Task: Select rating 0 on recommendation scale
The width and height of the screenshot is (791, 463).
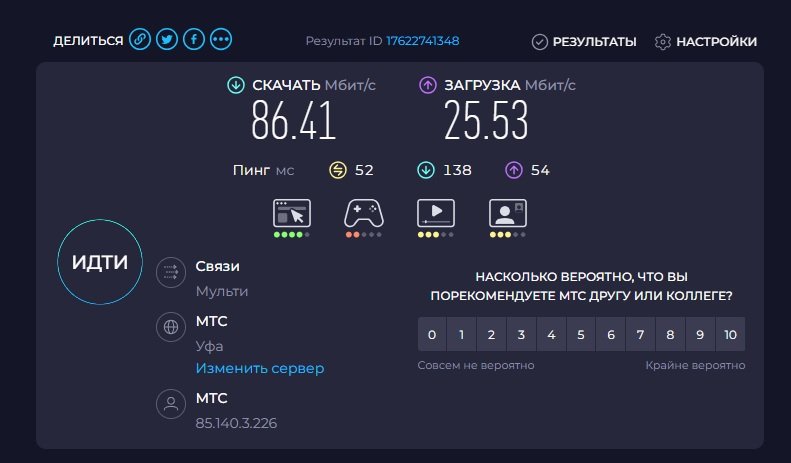Action: [x=432, y=334]
